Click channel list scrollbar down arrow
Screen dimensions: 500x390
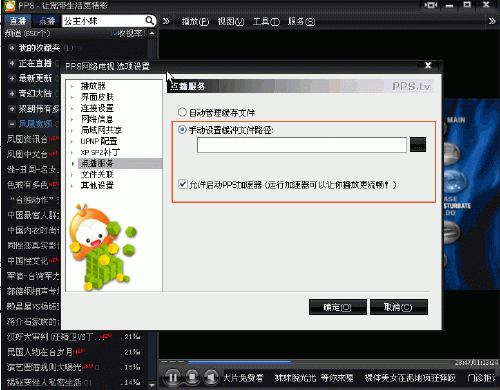tap(152, 385)
